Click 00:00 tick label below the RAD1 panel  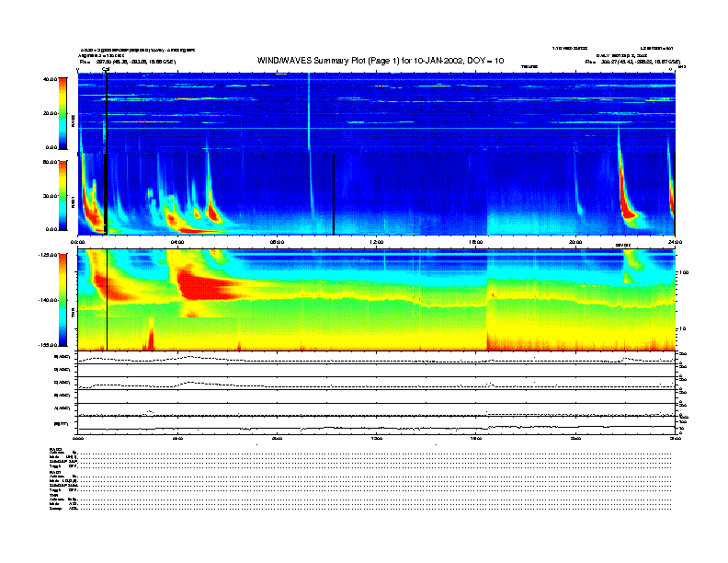click(77, 242)
